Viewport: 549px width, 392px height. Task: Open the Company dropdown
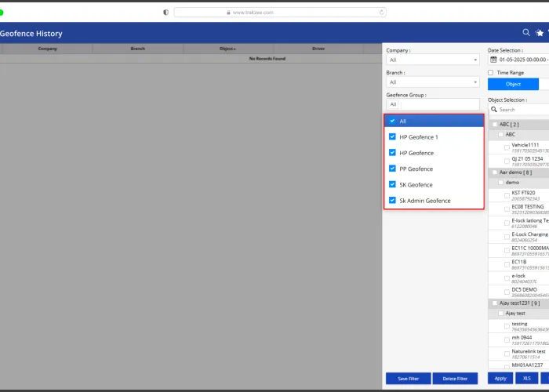coord(432,60)
